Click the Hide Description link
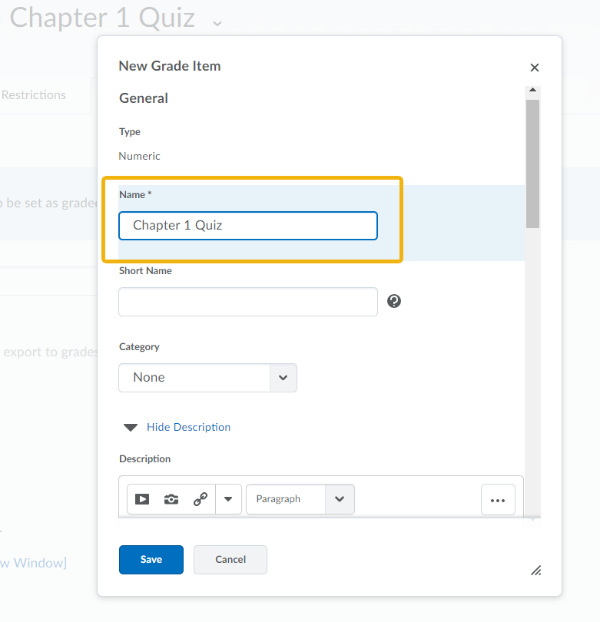The width and height of the screenshot is (600, 622). (x=188, y=427)
